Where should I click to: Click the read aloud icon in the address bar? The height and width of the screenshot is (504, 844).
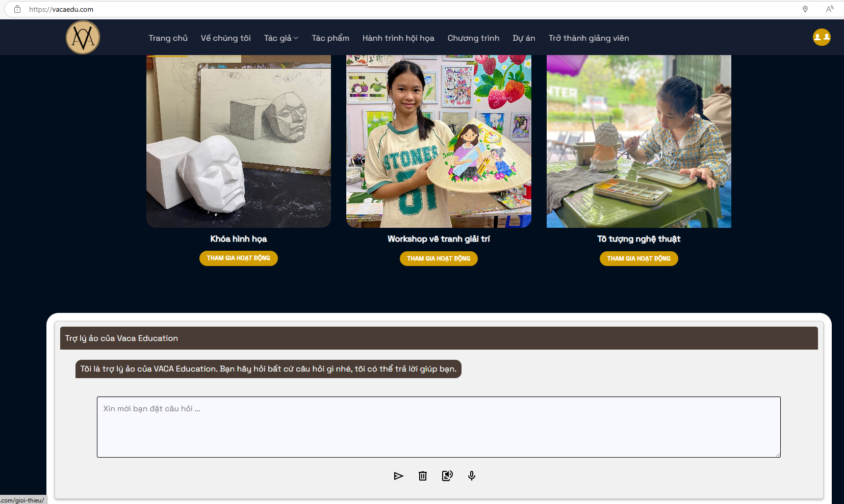830,9
